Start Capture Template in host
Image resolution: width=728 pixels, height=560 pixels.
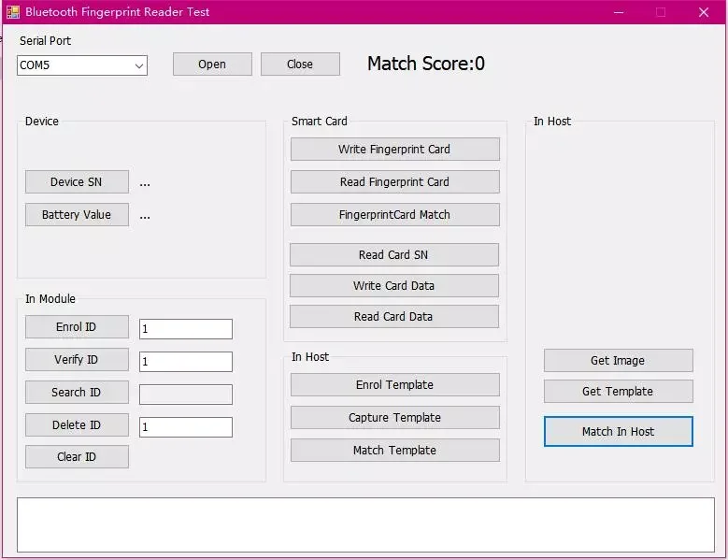[x=394, y=418]
